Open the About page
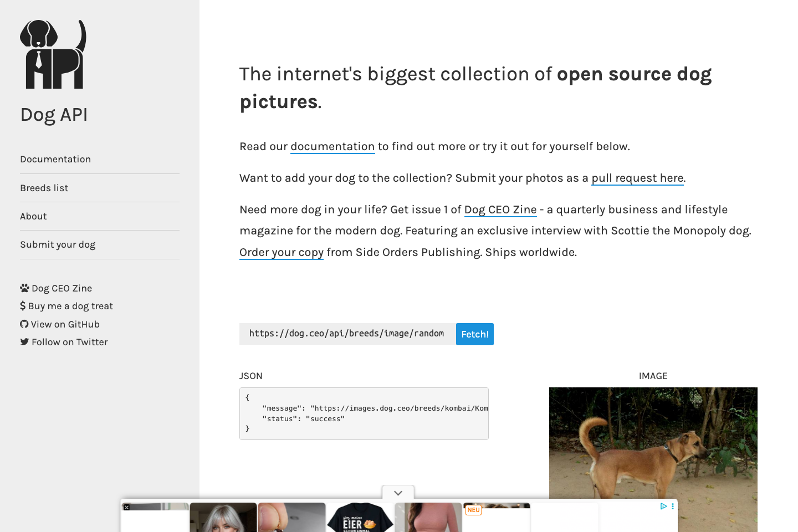The image size is (798, 532). point(33,216)
